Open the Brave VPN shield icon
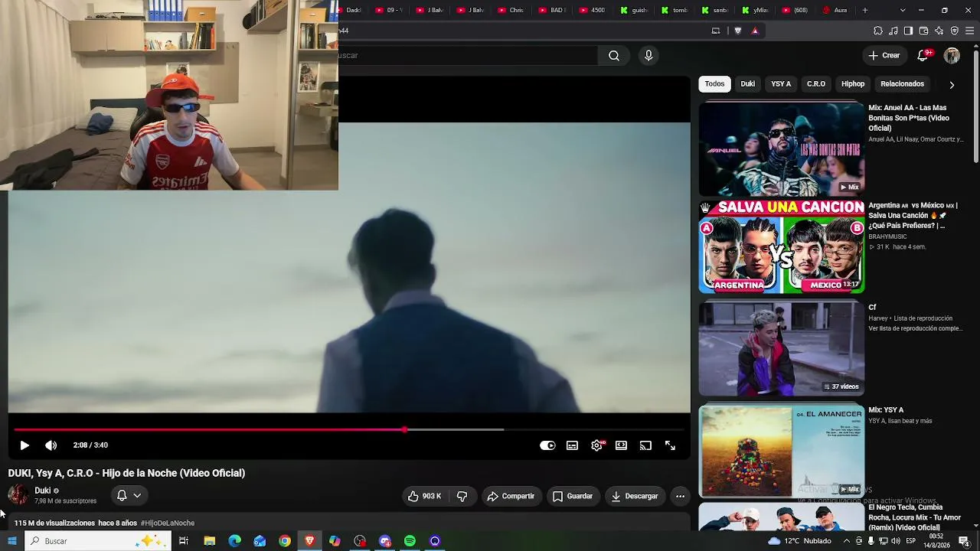Image resolution: width=980 pixels, height=551 pixels. tap(954, 31)
